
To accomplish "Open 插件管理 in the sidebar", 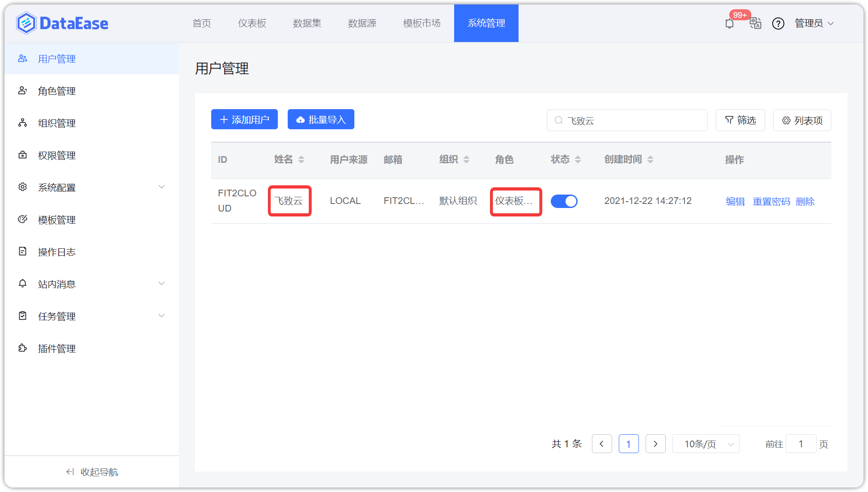I will (92, 348).
